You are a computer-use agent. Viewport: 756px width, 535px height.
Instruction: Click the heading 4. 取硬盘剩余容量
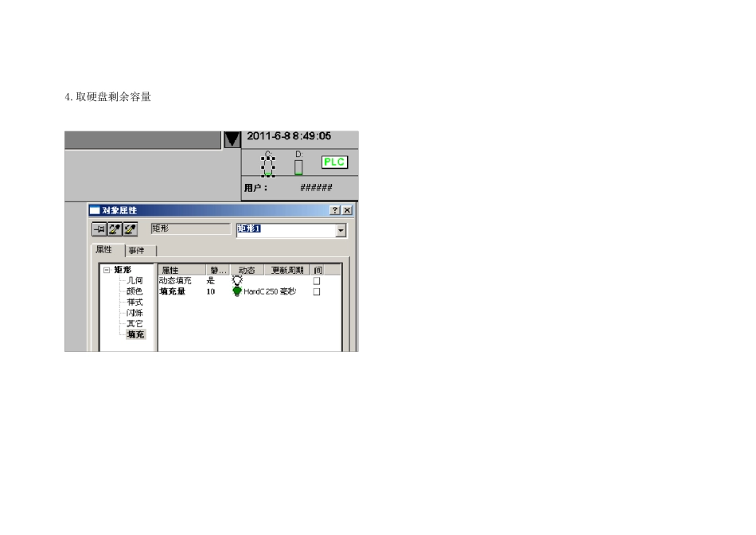(x=108, y=97)
